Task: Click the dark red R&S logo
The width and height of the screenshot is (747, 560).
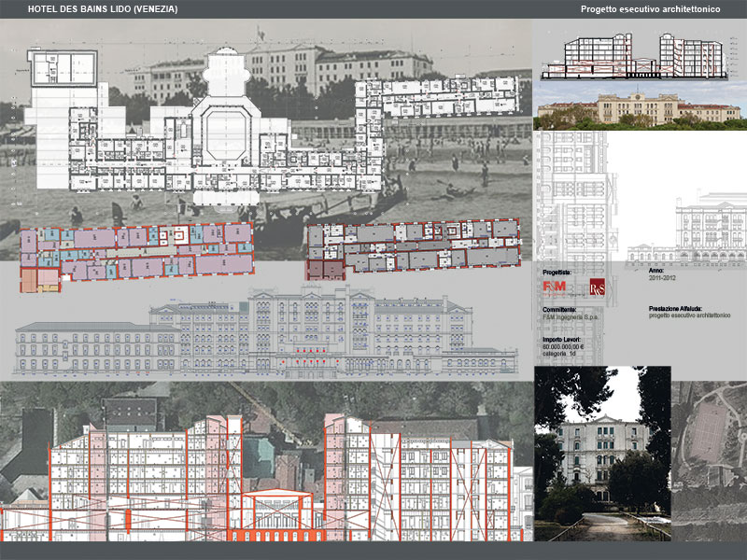Action: tap(598, 287)
